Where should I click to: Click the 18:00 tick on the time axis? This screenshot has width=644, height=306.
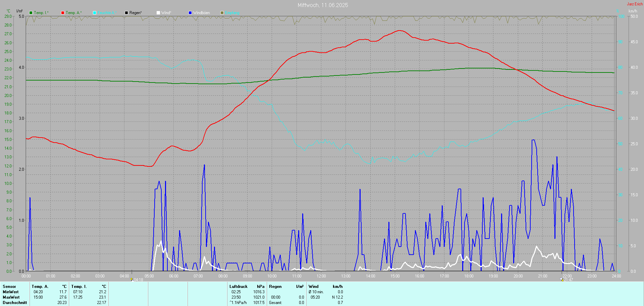469,276
